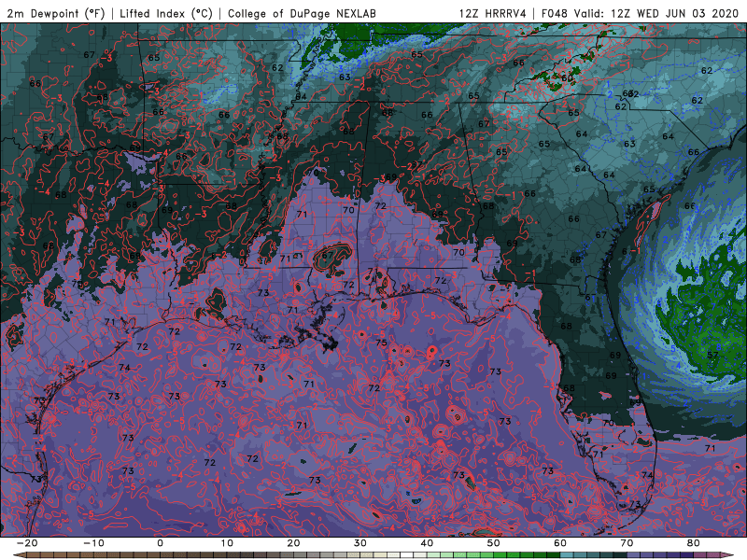Click the '0' color scale label
The image size is (747, 560).
click(x=160, y=543)
